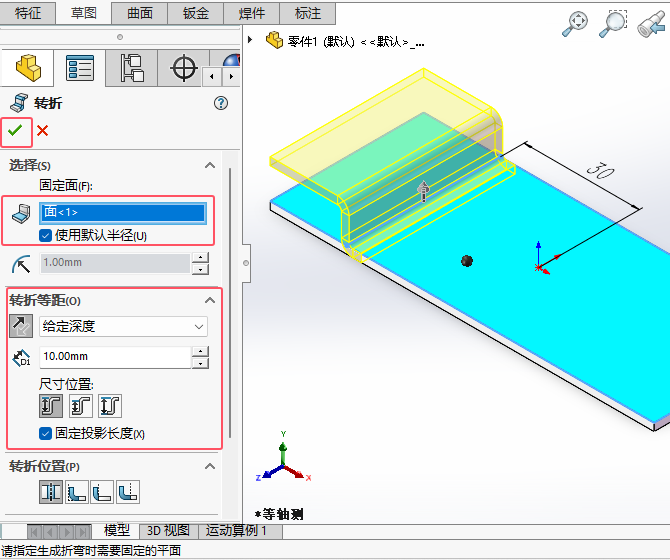Switch to the 曲面 tab
Viewport: 670px width, 560px height.
point(140,13)
